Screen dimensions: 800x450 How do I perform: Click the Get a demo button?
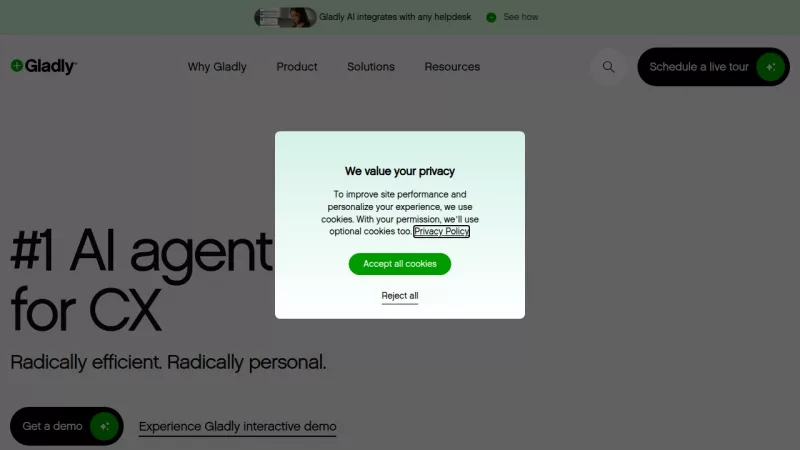67,426
